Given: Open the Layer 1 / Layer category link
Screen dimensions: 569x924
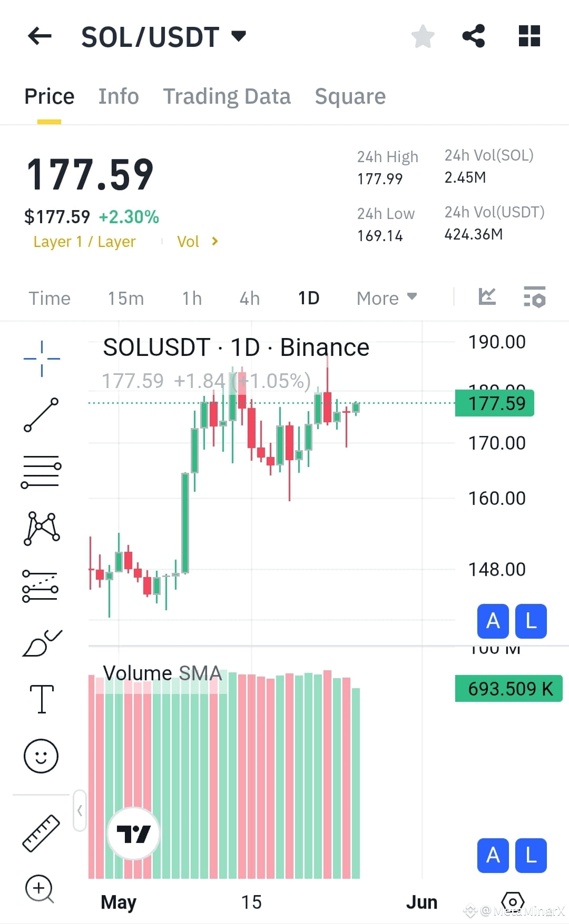Looking at the screenshot, I should tap(84, 242).
